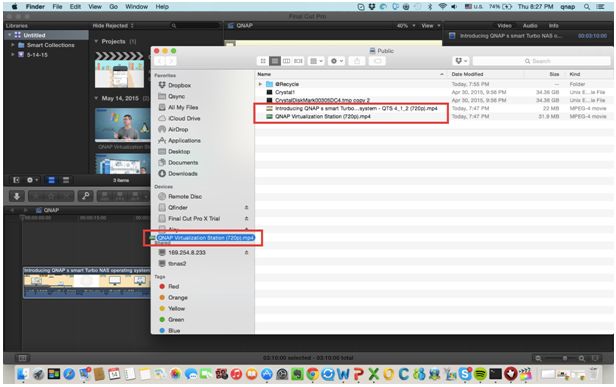This screenshot has height=387, width=616.
Task: Sort Finder list by Kind column
Action: (x=589, y=74)
